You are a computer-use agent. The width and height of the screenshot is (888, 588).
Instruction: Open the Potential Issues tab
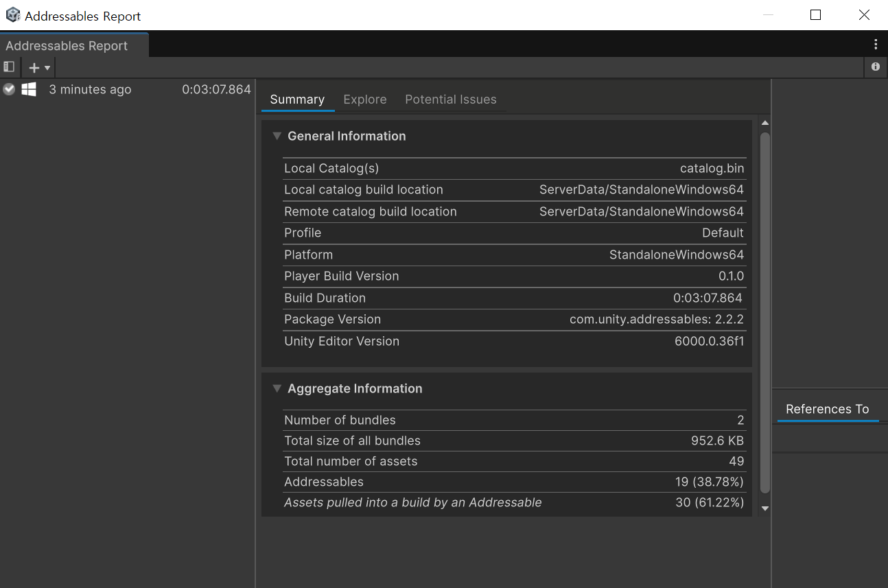point(451,99)
